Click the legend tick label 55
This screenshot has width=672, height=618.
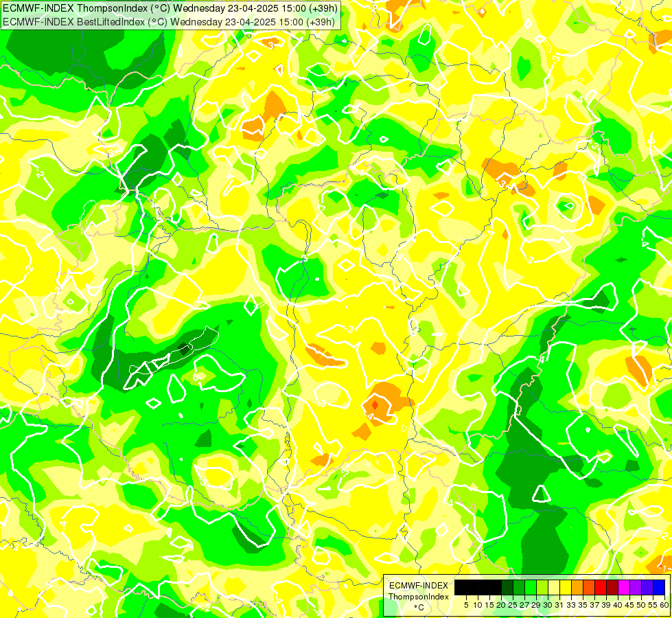(653, 605)
